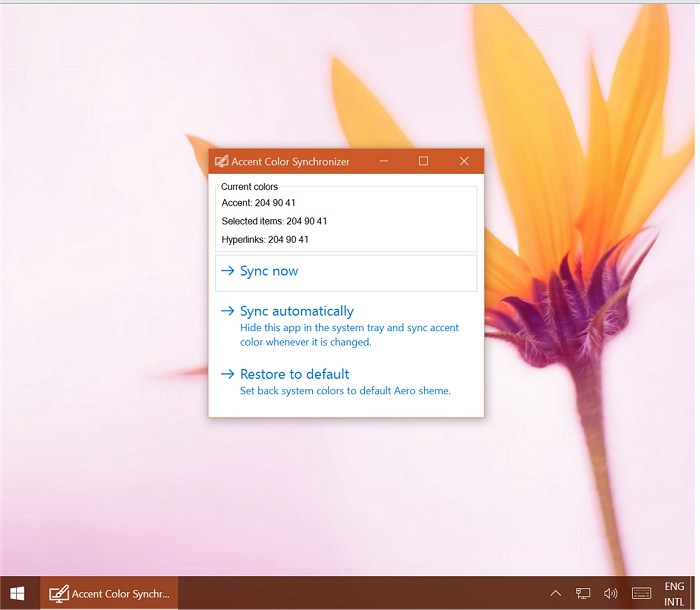Open the volume speaker tray icon
Viewport: 700px width, 610px height.
[x=610, y=593]
